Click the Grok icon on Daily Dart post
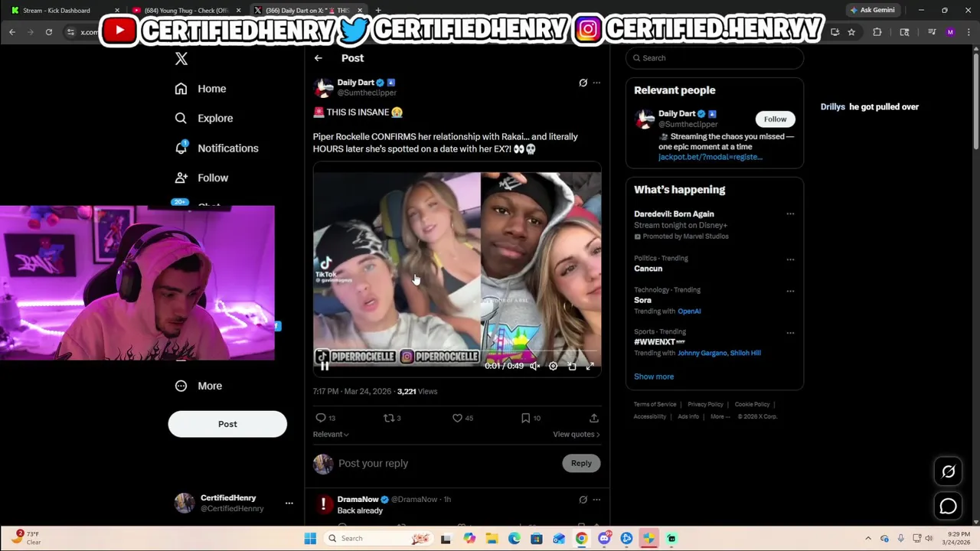This screenshot has width=980, height=551. (583, 83)
